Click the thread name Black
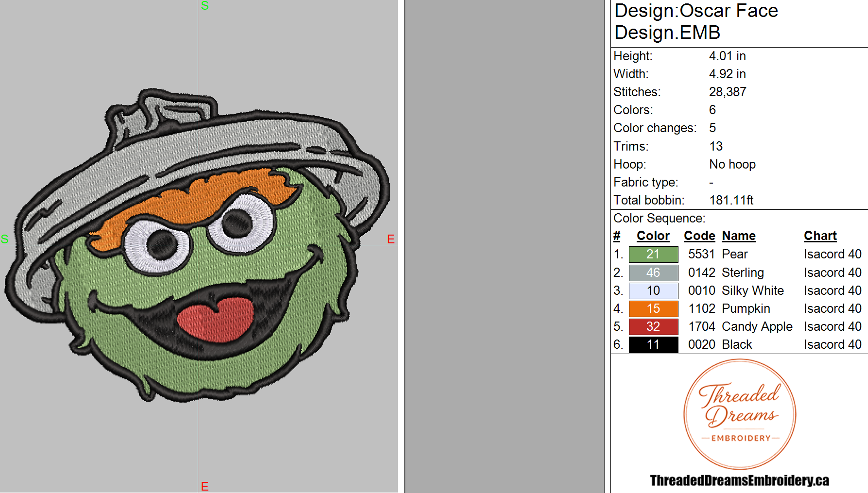 click(x=737, y=344)
